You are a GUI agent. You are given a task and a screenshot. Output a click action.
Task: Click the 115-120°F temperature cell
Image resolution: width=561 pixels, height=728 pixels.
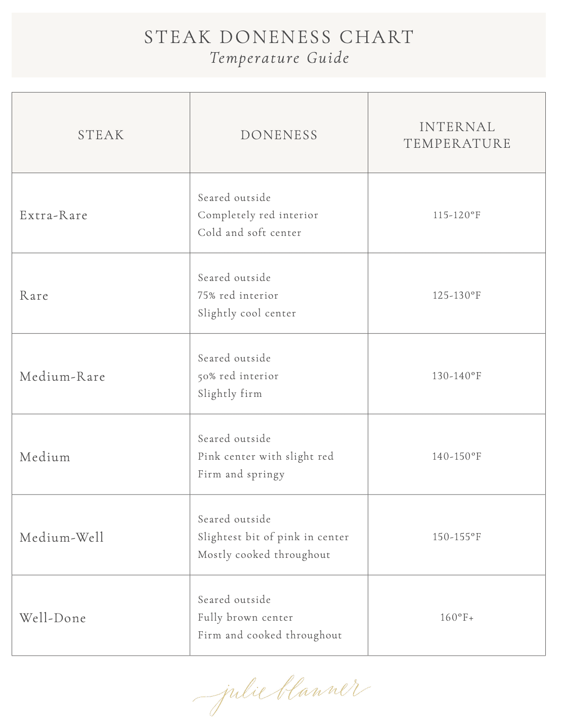(457, 215)
